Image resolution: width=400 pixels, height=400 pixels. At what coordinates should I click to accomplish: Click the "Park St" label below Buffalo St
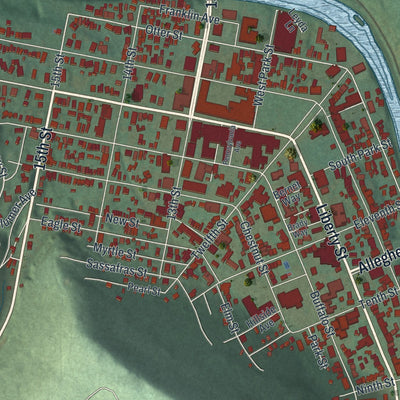click(318, 351)
